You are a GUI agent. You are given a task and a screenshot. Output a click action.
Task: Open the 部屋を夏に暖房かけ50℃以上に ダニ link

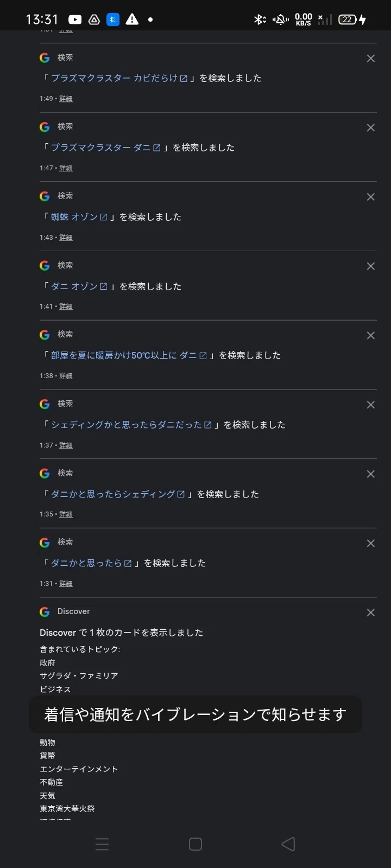(x=129, y=355)
